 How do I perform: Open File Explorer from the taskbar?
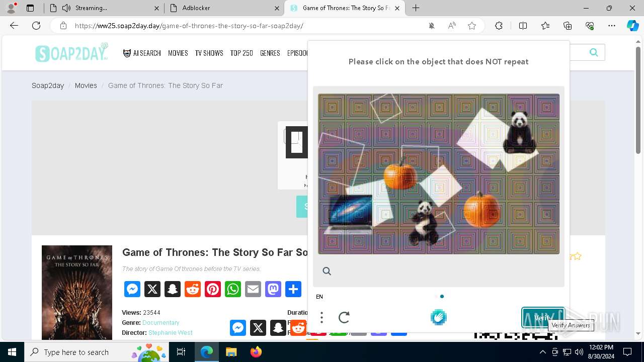[231, 352]
